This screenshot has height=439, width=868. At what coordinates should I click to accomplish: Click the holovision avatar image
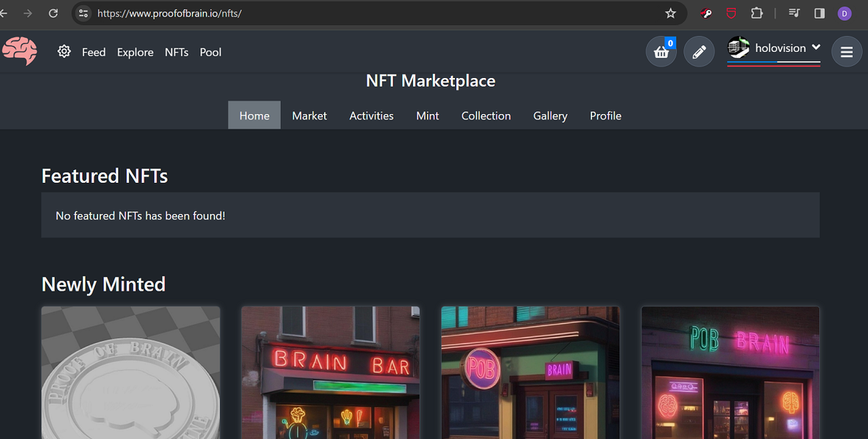(x=738, y=48)
